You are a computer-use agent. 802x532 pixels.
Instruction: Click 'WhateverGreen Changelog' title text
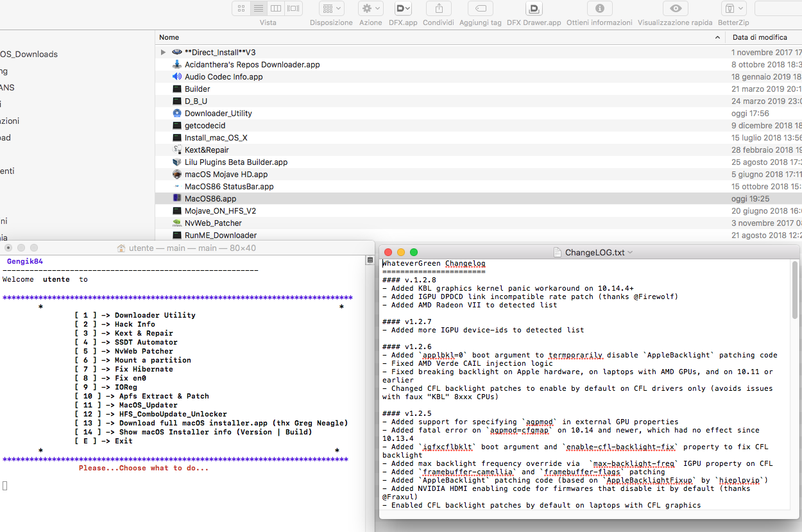(434, 263)
